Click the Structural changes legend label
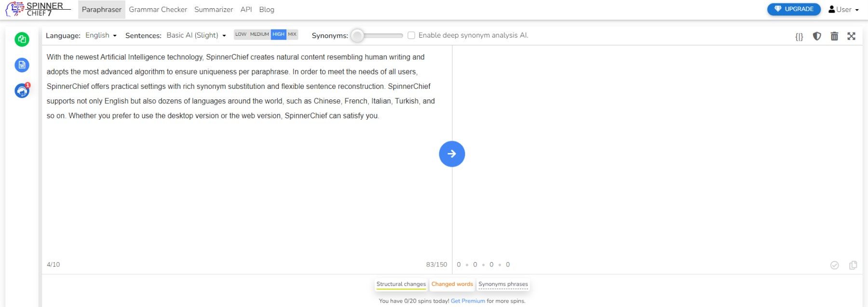The image size is (868, 307). coord(401,284)
